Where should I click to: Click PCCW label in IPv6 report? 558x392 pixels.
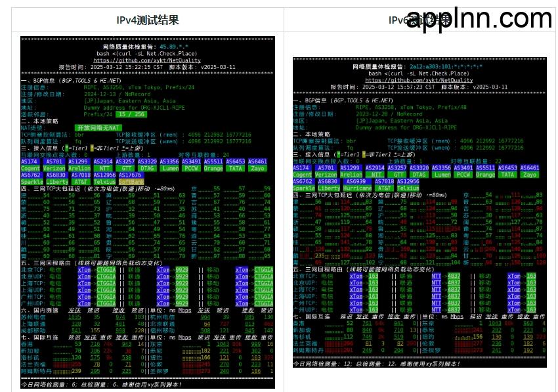[463, 175]
